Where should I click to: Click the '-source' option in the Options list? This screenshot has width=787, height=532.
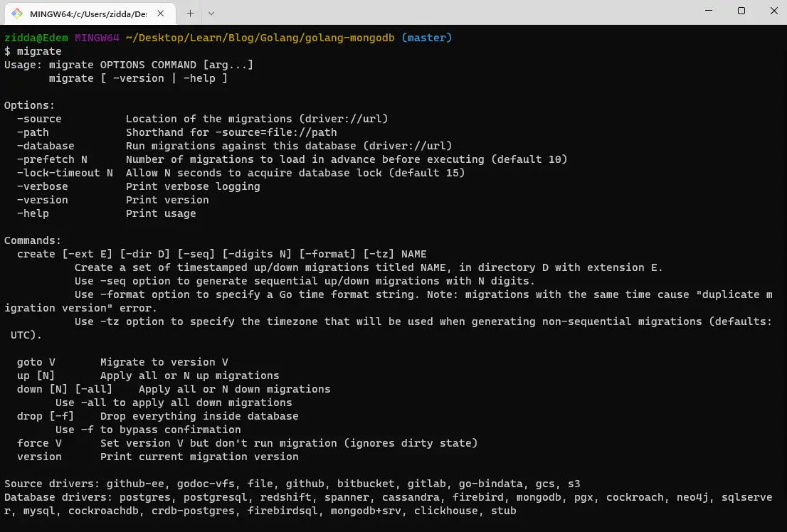point(39,118)
